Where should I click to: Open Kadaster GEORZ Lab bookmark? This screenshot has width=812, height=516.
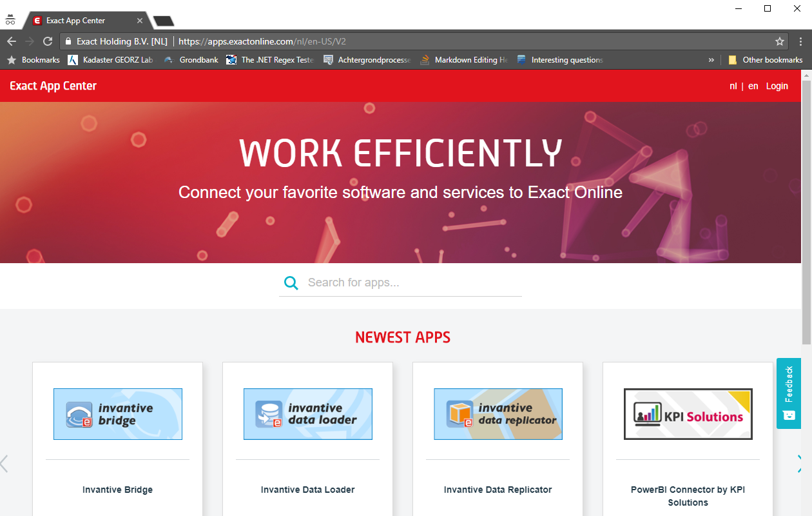click(110, 60)
